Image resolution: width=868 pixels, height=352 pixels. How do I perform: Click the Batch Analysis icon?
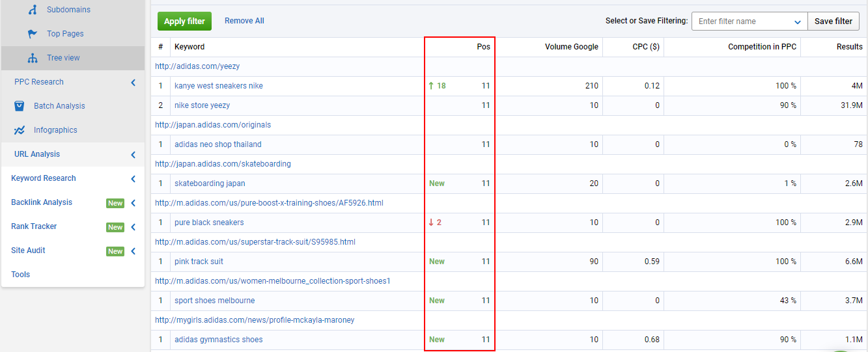[20, 106]
